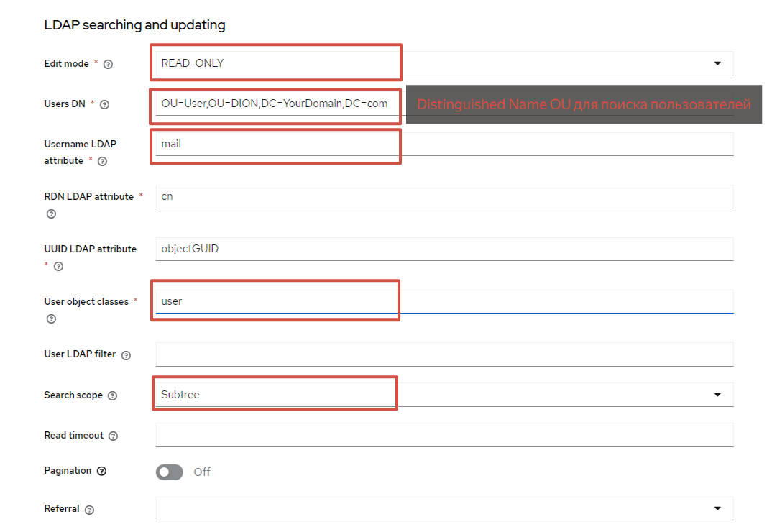Click the User object classes field
The height and width of the screenshot is (532, 772).
[x=445, y=301]
